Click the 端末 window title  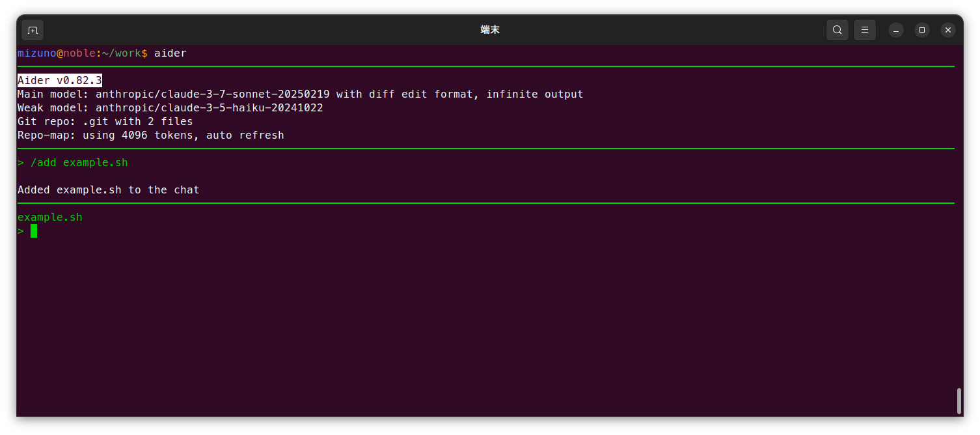tap(490, 30)
